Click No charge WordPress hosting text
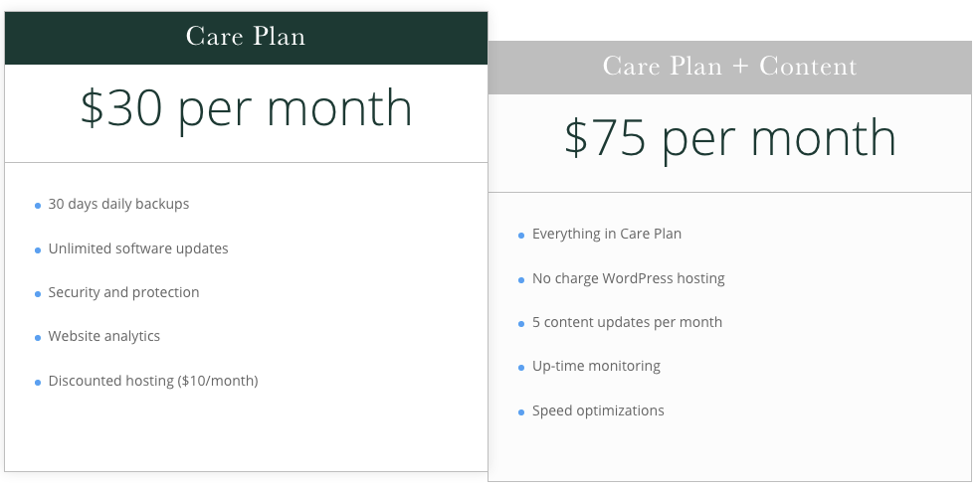This screenshot has width=980, height=490. pyautogui.click(x=628, y=278)
